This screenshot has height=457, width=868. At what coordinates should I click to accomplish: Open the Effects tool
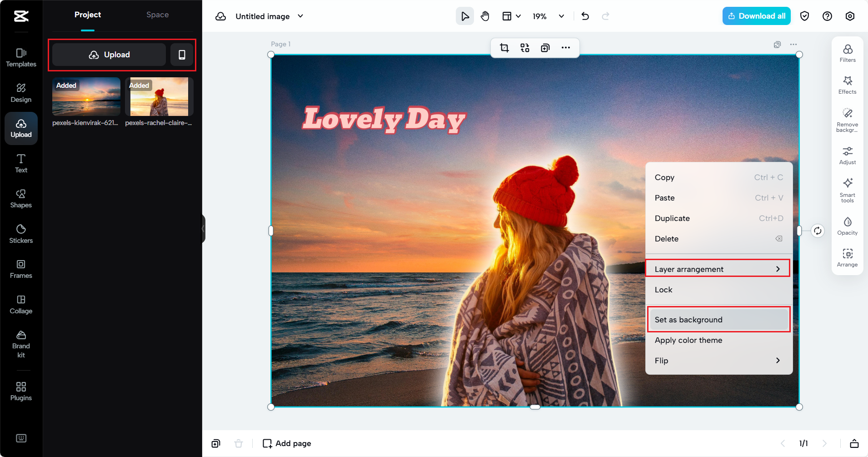(x=847, y=85)
